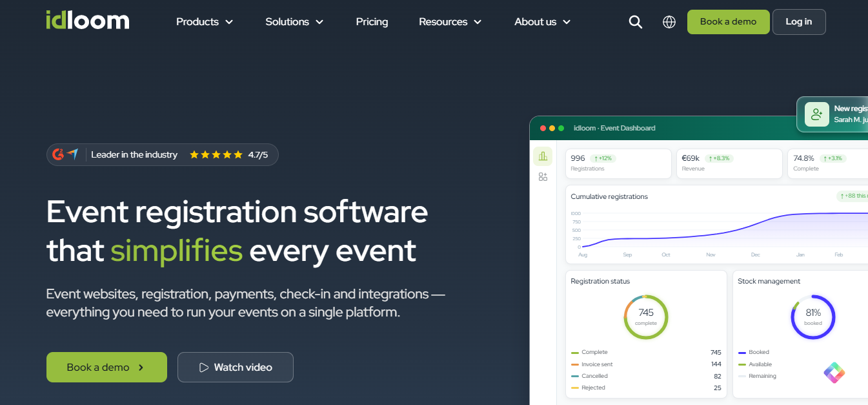Select the bar chart sidebar icon
The image size is (868, 405).
(543, 156)
